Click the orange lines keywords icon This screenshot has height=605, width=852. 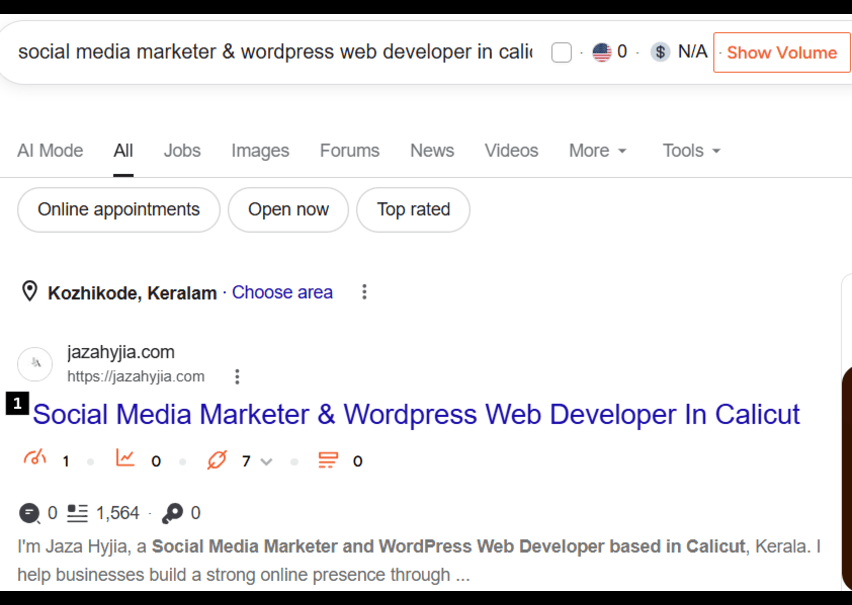328,460
